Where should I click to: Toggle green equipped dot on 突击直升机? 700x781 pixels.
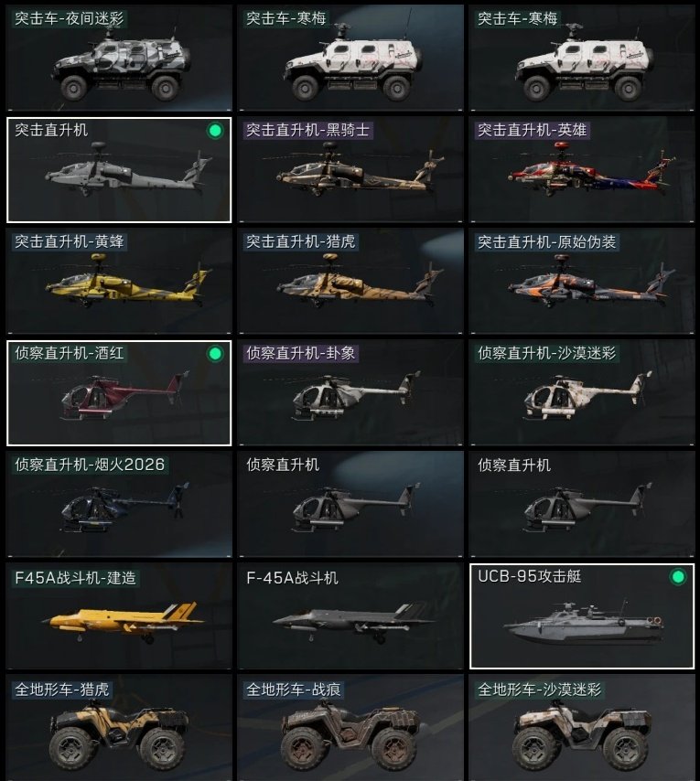tap(215, 131)
